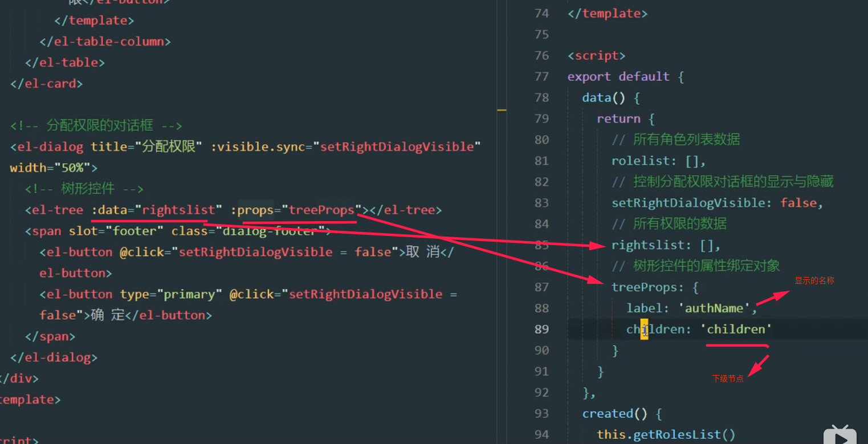Click the title="分配权限" attribute
868x444 pixels.
point(146,146)
